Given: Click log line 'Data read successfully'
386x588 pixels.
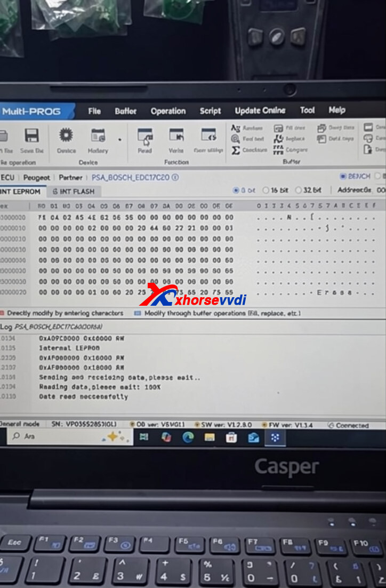Looking at the screenshot, I should point(83,397).
